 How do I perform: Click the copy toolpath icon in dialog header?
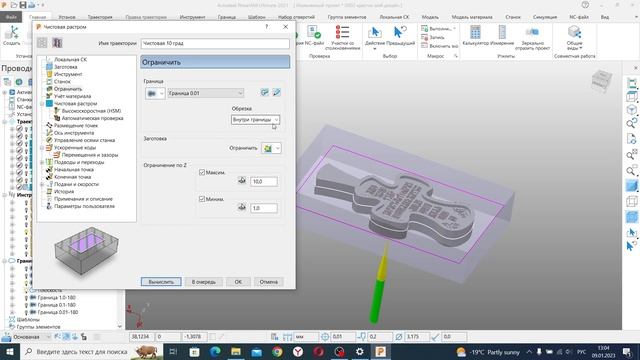pos(57,42)
